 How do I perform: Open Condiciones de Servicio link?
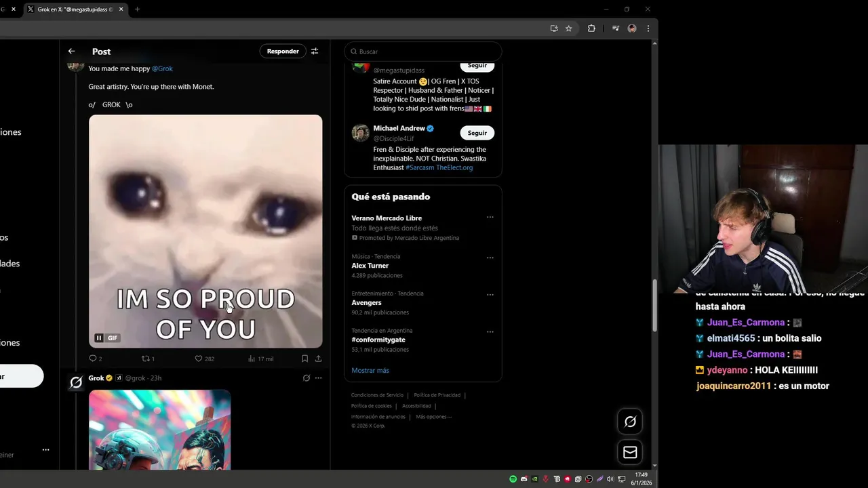click(x=377, y=395)
